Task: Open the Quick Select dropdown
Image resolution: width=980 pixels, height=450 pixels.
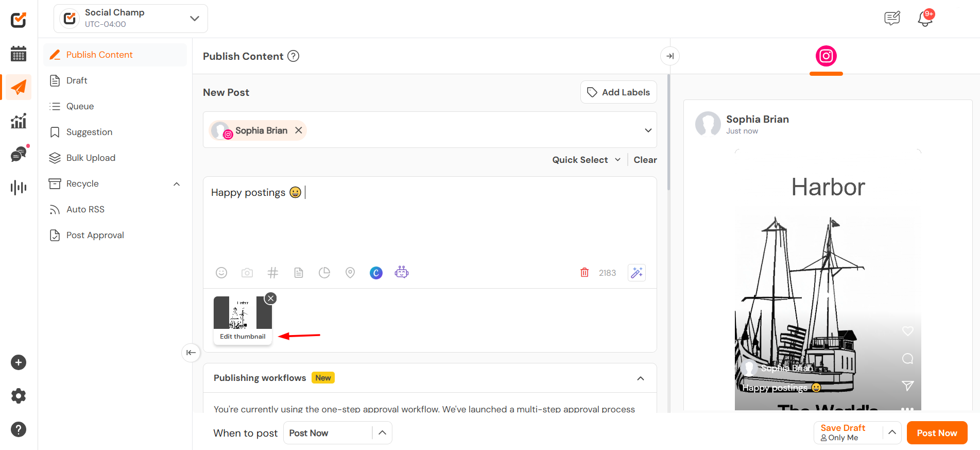Action: point(586,160)
